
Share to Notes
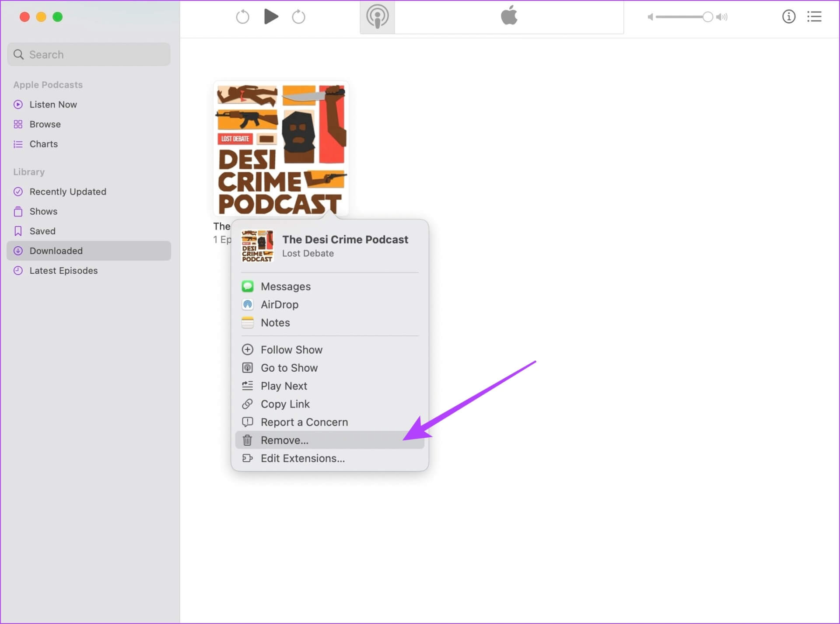point(329,323)
